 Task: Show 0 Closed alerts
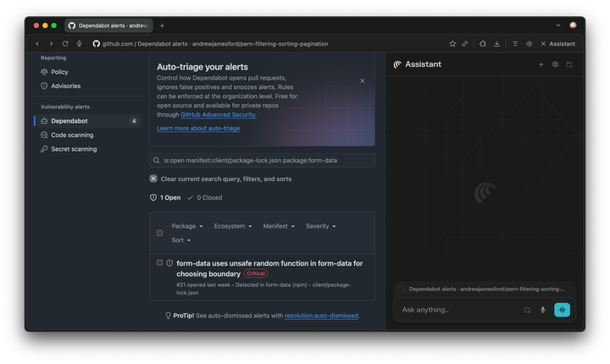point(205,197)
